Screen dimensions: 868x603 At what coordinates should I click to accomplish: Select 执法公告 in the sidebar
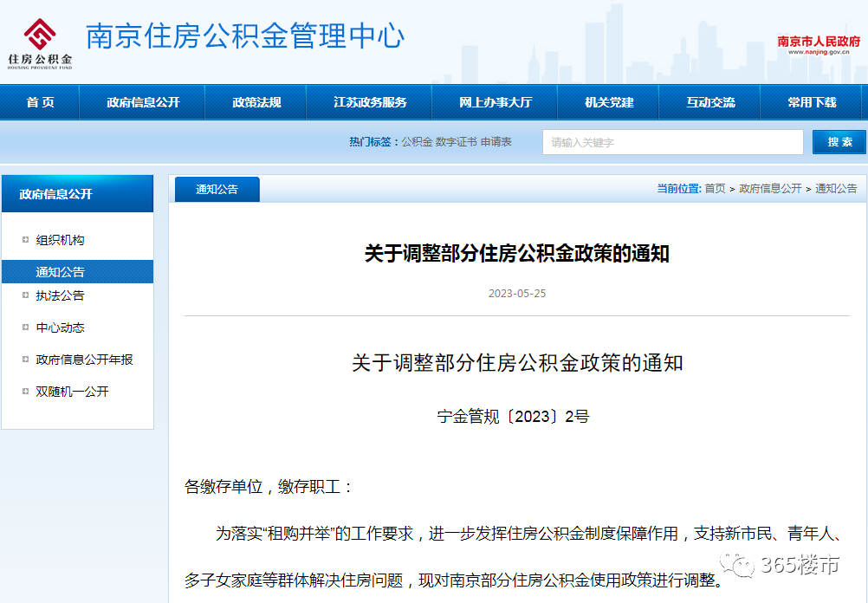click(x=59, y=295)
